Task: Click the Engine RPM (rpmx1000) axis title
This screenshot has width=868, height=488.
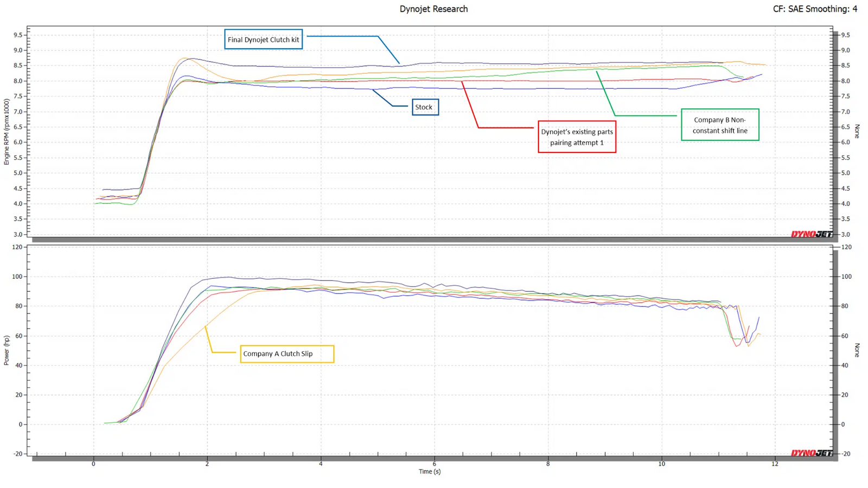Action: (x=7, y=132)
